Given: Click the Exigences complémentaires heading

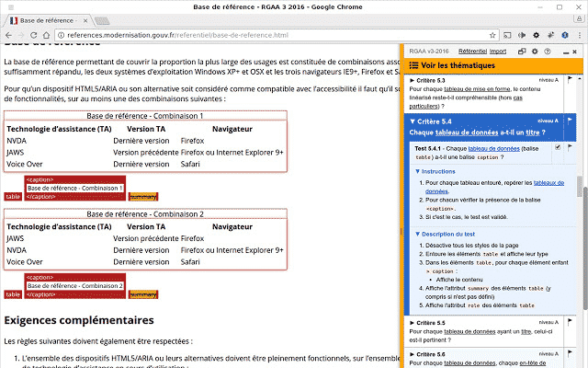Looking at the screenshot, I should (79, 320).
